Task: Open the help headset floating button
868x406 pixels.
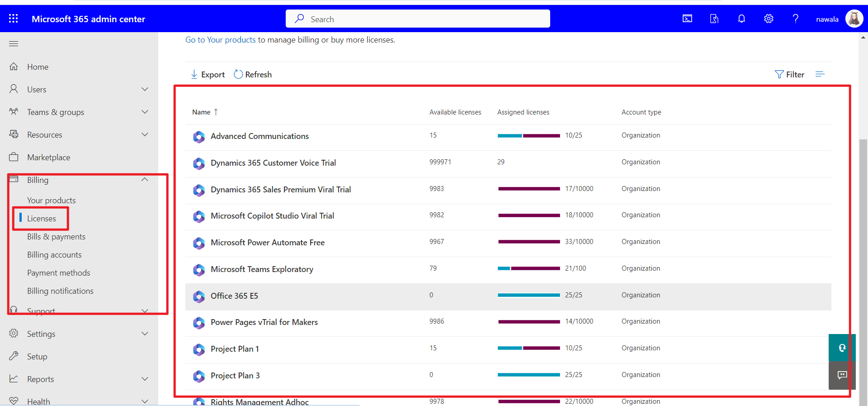Action: click(842, 348)
